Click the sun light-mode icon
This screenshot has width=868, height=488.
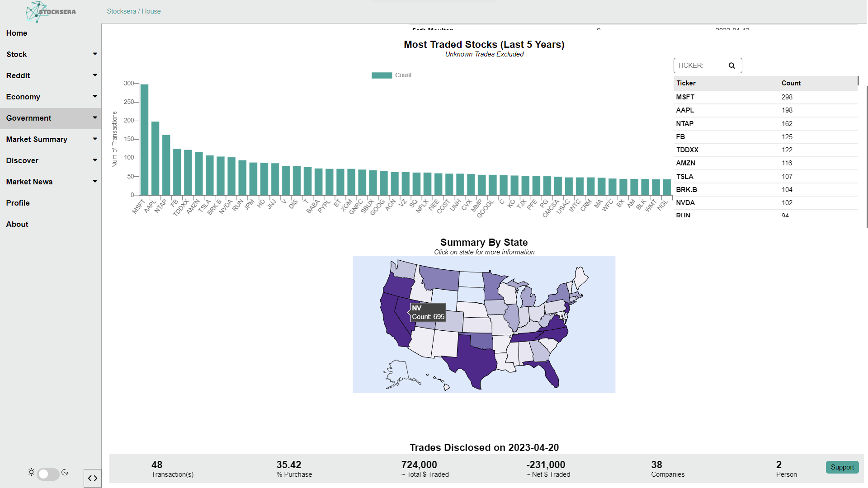(31, 472)
